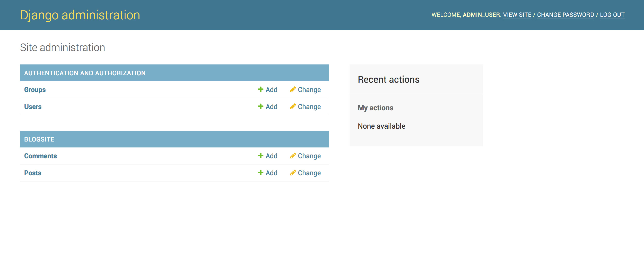The image size is (644, 265).
Task: Open the Comments model link
Action: pos(40,156)
